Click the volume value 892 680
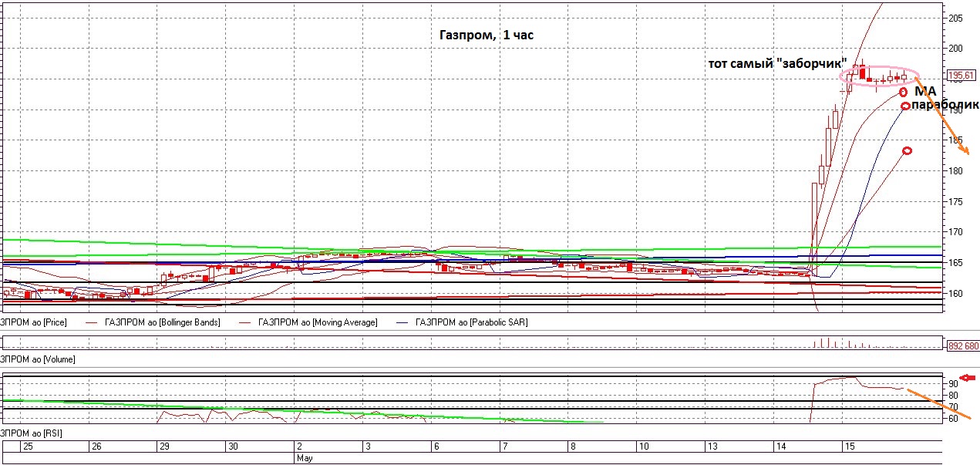980x465 pixels. pos(962,346)
